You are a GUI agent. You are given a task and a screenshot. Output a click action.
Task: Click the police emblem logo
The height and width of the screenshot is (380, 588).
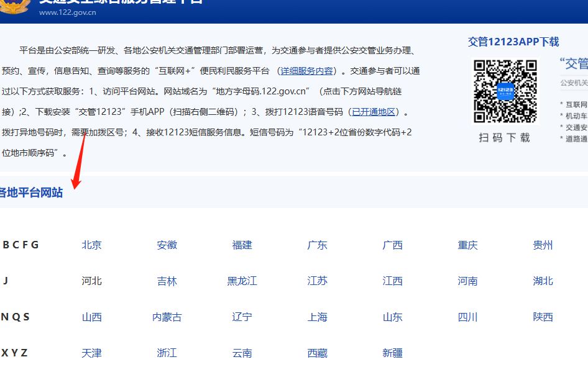click(14, 6)
